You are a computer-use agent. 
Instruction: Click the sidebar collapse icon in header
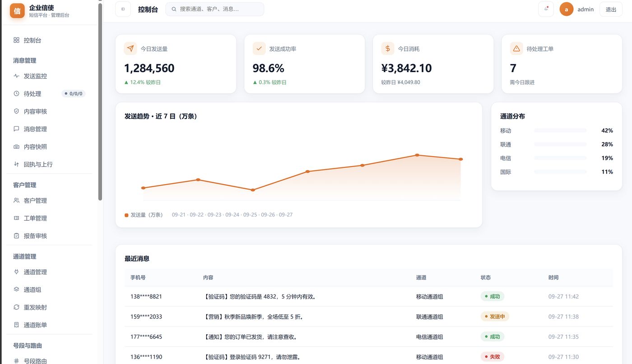(x=123, y=9)
